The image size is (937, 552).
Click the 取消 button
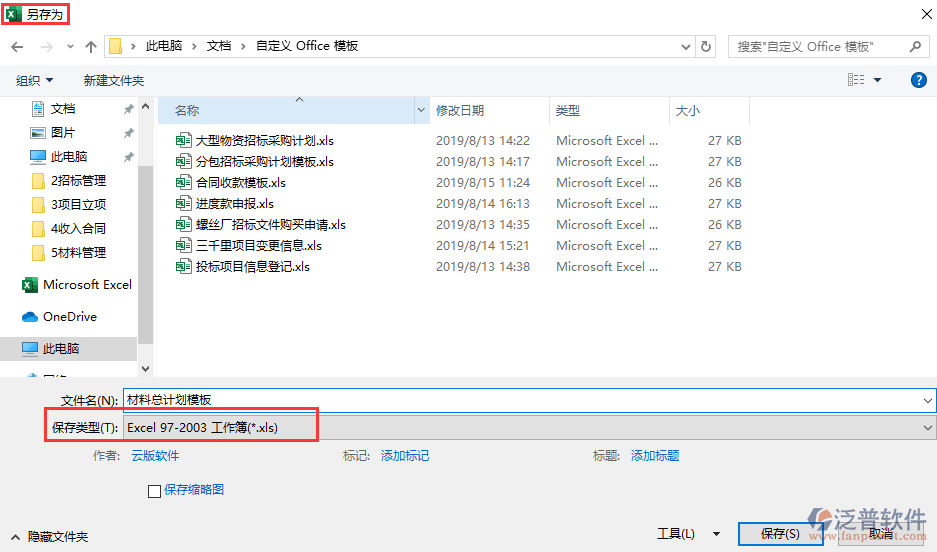881,534
